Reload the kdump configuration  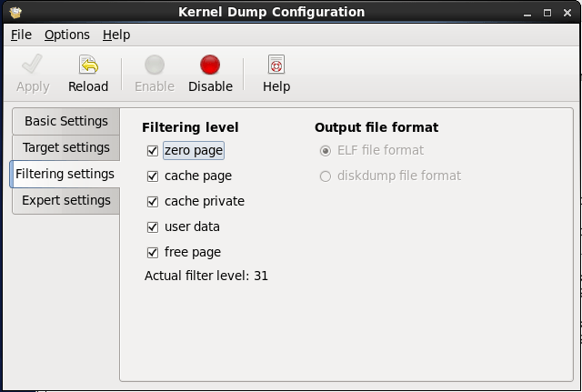[x=88, y=65]
